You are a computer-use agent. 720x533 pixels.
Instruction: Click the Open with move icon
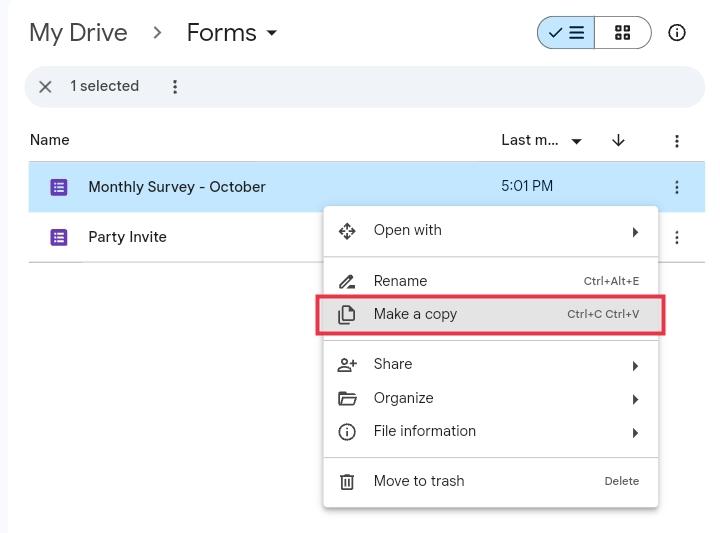click(347, 231)
